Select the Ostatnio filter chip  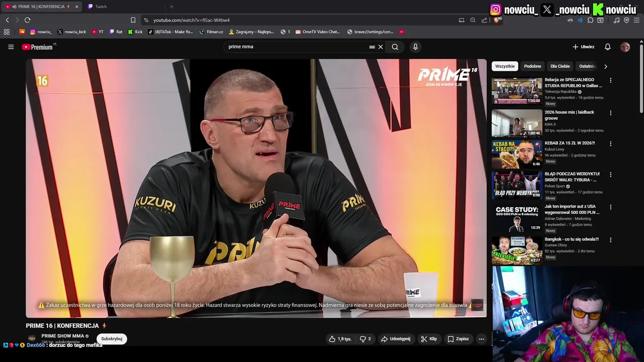587,66
